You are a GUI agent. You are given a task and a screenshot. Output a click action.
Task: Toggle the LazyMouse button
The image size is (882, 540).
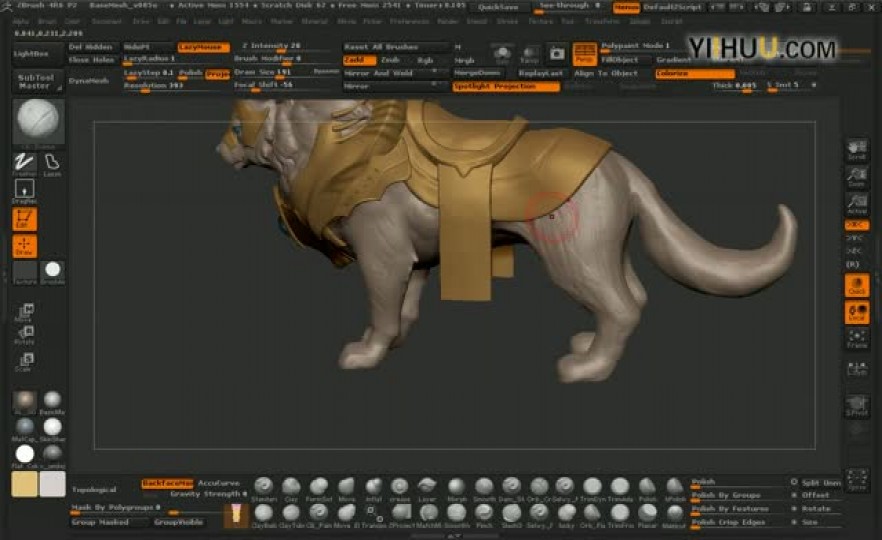coord(204,47)
